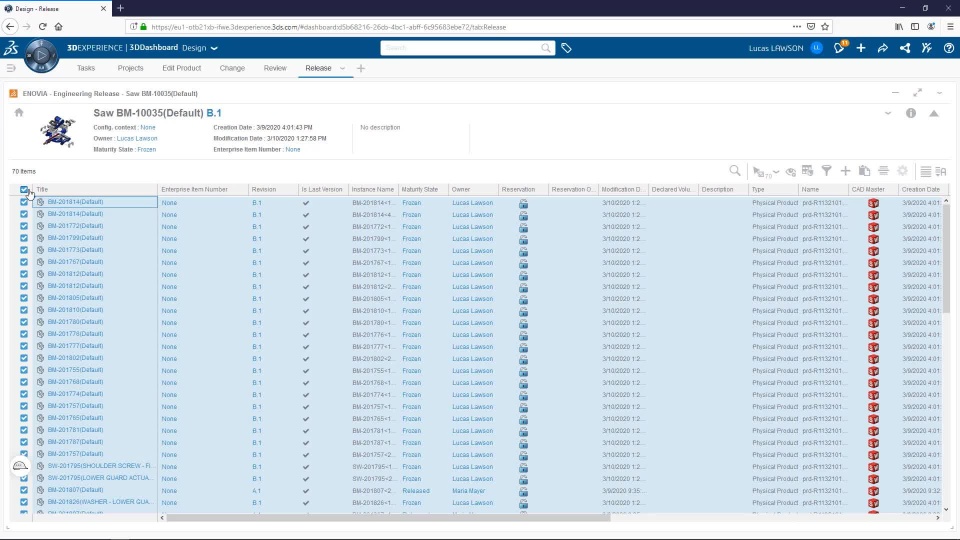Click the table grid columns icon
Screen dimensions: 960x540
(x=808, y=171)
